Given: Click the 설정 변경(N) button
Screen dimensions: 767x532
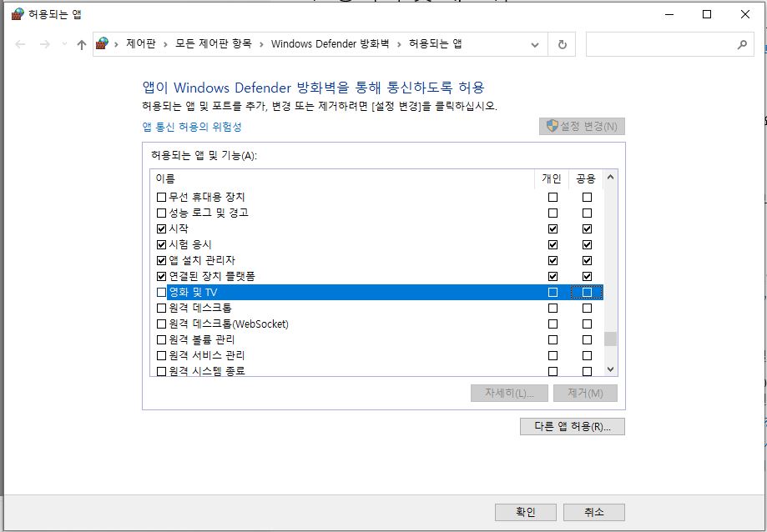Looking at the screenshot, I should tap(582, 127).
